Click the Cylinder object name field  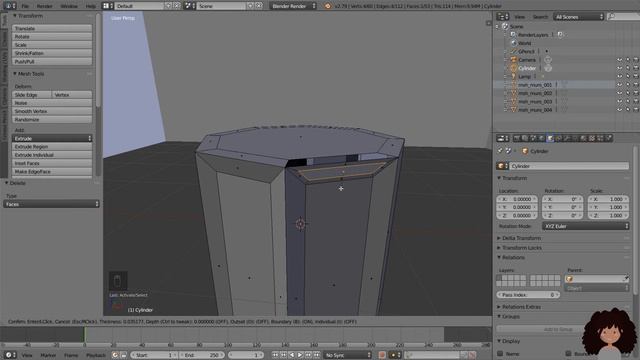(x=569, y=166)
